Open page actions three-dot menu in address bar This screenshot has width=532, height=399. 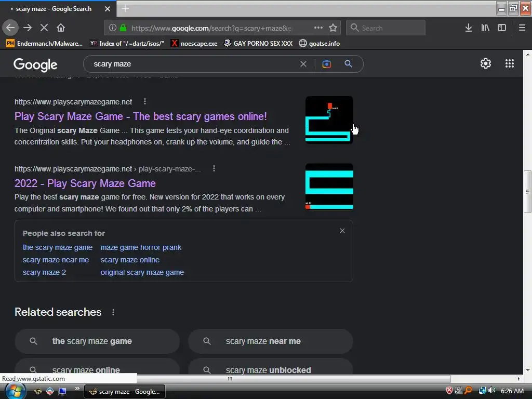tap(318, 28)
